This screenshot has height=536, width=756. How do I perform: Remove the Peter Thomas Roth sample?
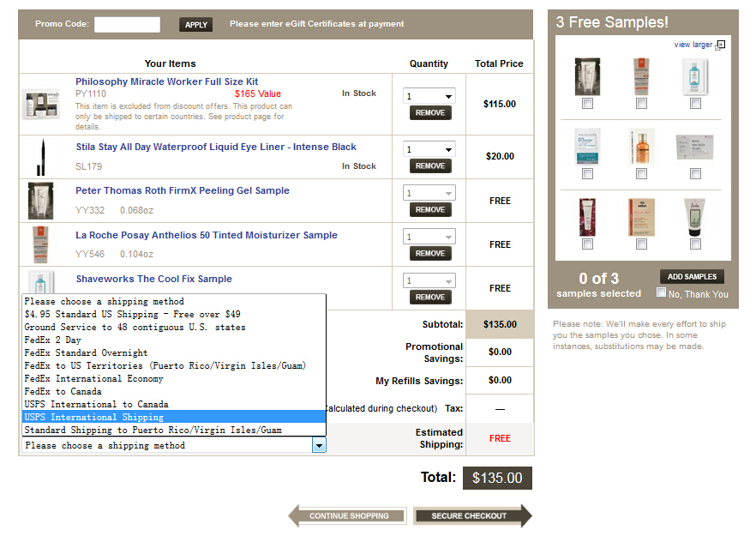(430, 210)
